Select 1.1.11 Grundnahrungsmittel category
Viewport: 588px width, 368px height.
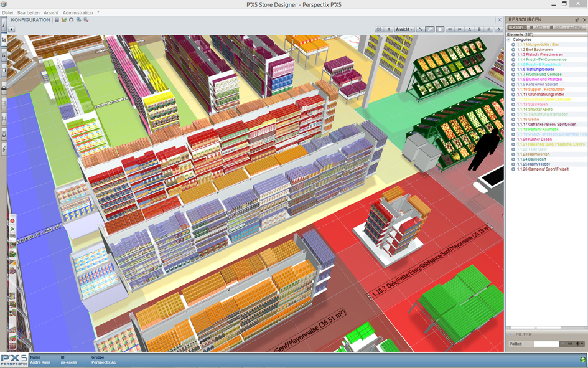coord(540,95)
